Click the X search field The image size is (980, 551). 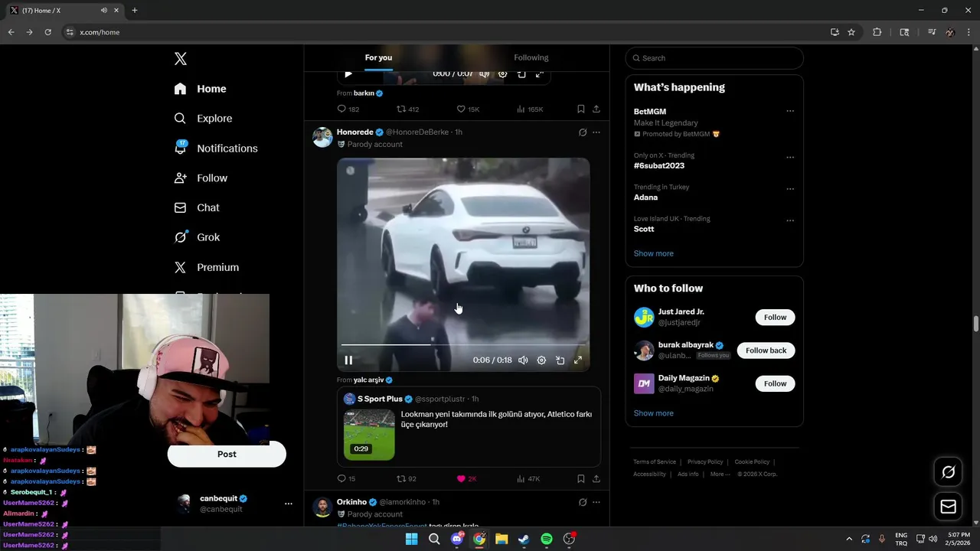[714, 58]
